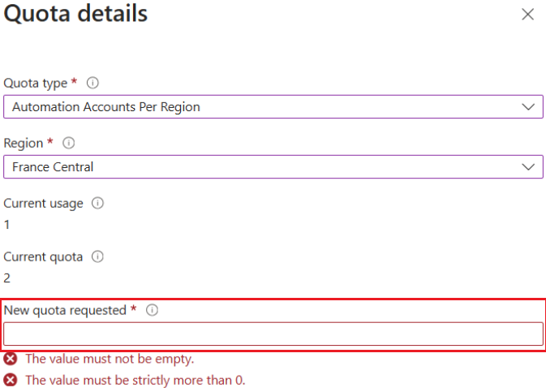The width and height of the screenshot is (546, 392).
Task: Click the Current quota label
Action: coord(44,256)
